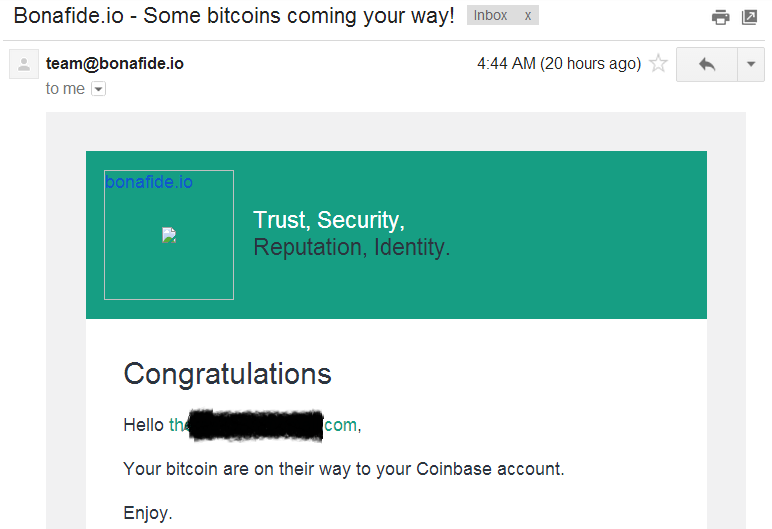Click the sender's profile avatar icon

coord(23,65)
